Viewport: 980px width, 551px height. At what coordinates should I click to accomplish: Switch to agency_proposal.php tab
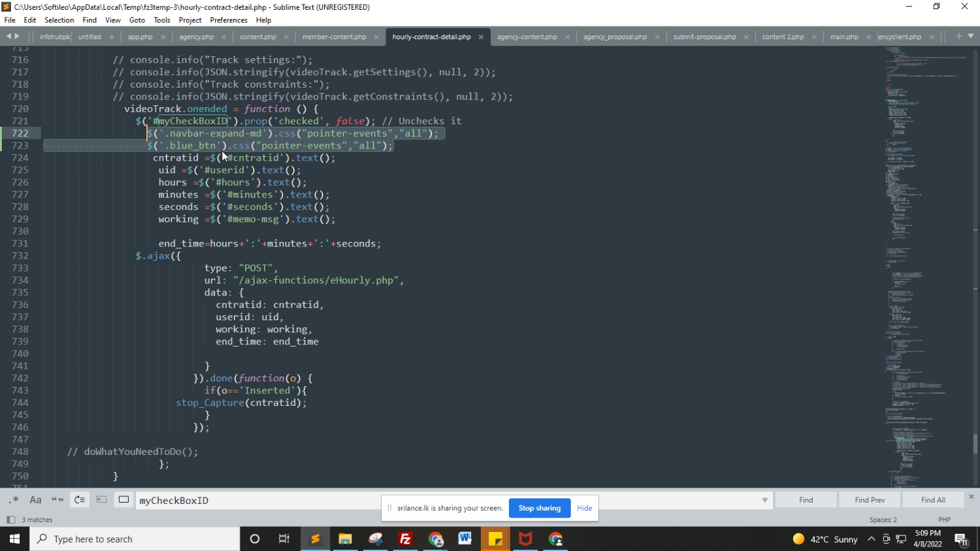[615, 37]
